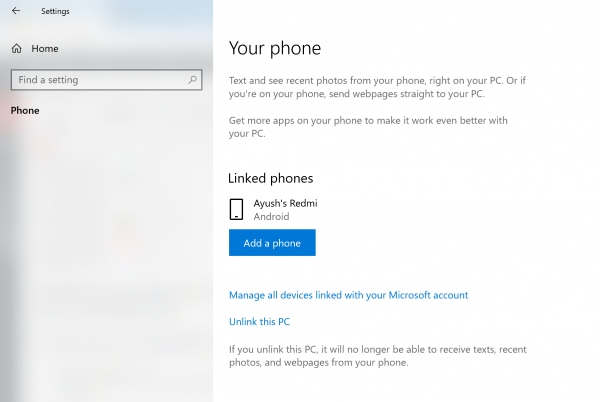This screenshot has height=402, width=600.
Task: Click the Linked phones heading
Action: 271,178
